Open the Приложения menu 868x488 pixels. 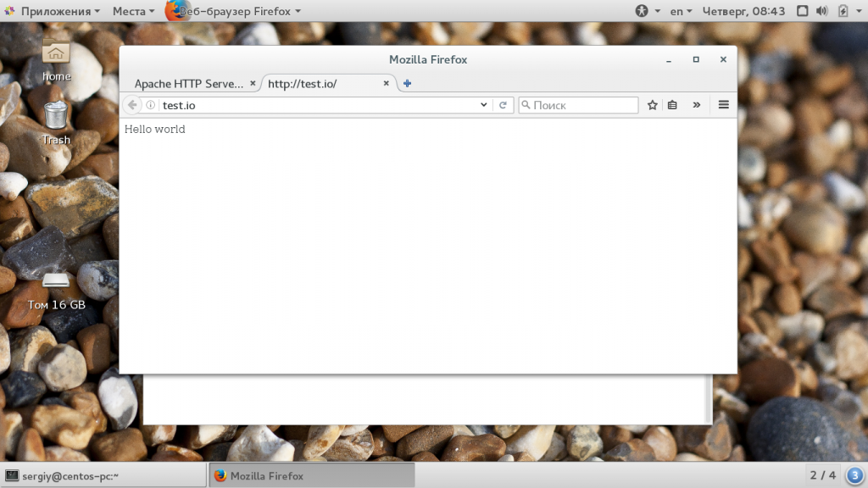(53, 11)
